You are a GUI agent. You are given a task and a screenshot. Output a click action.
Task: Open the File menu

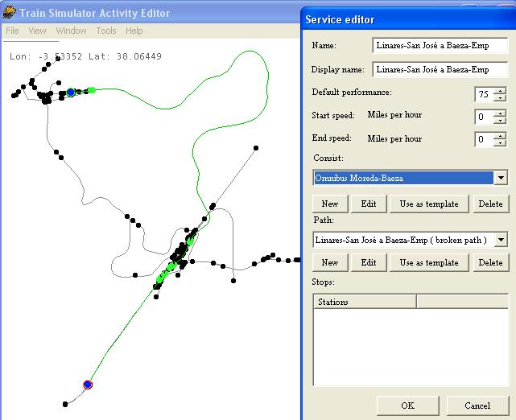[12, 31]
